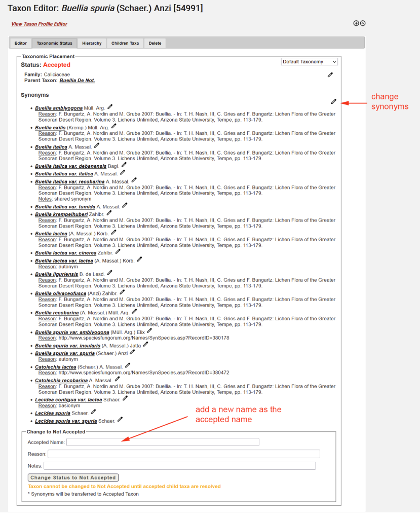Click the pencil icon to change synonyms
The height and width of the screenshot is (519, 420).
[333, 101]
